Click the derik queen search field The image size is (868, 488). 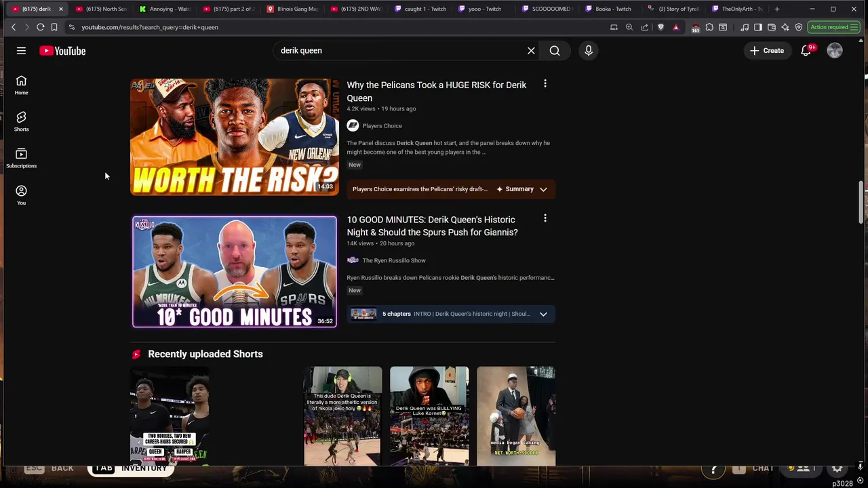pyautogui.click(x=400, y=51)
